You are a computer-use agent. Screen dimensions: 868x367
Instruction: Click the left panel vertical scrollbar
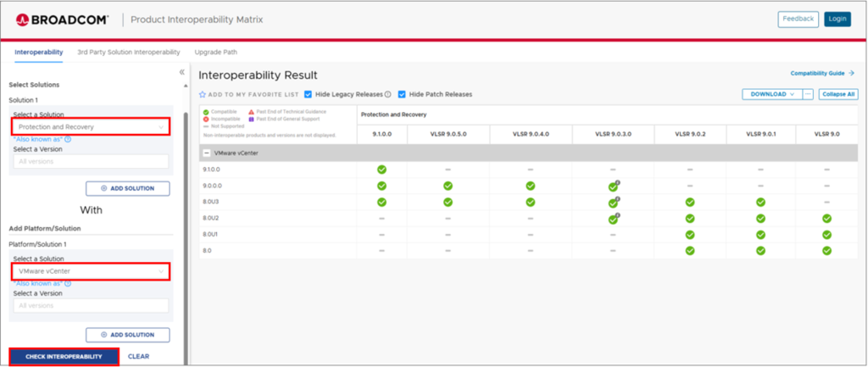(186, 238)
